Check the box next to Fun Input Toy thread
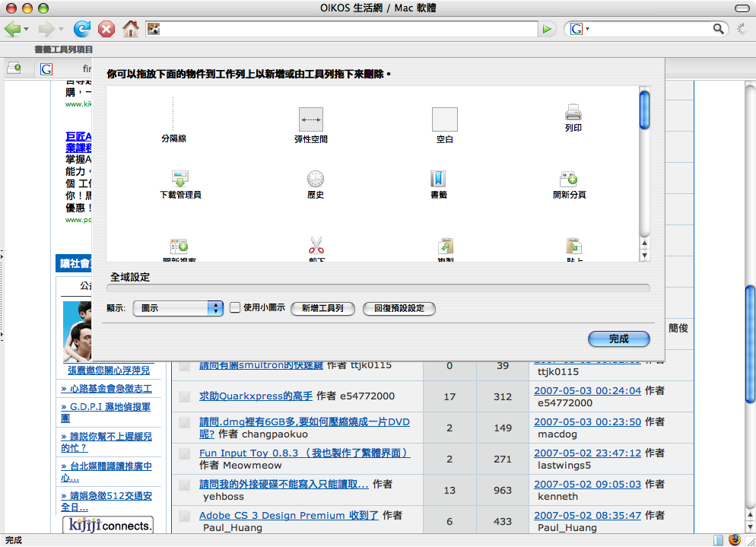This screenshot has width=756, height=547. point(184,453)
